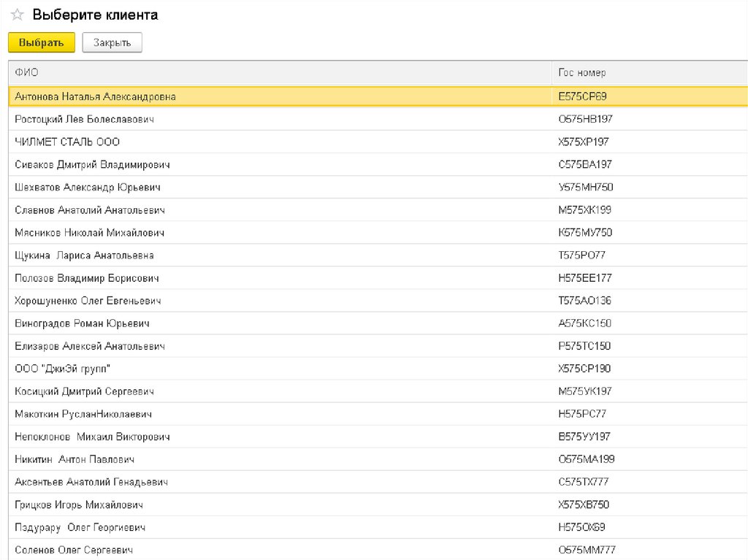
Task: Select Шехватов Александр Юрьевич entry
Action: click(x=87, y=187)
